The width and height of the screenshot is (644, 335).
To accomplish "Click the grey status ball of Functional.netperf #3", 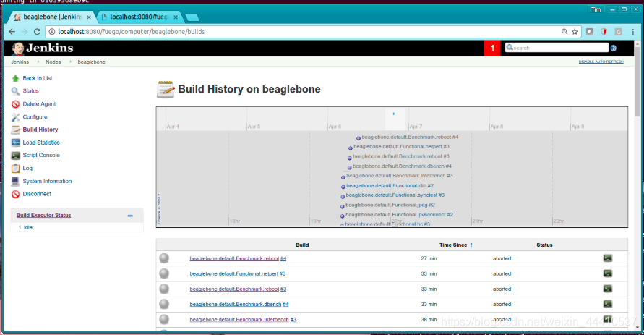I will (x=164, y=273).
